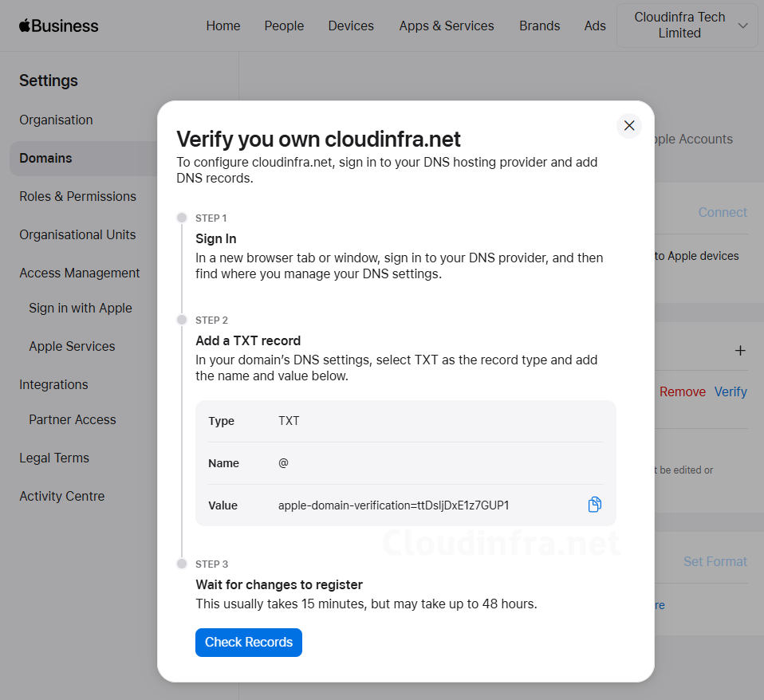764x700 pixels.
Task: Open Organisational Units settings
Action: click(77, 234)
